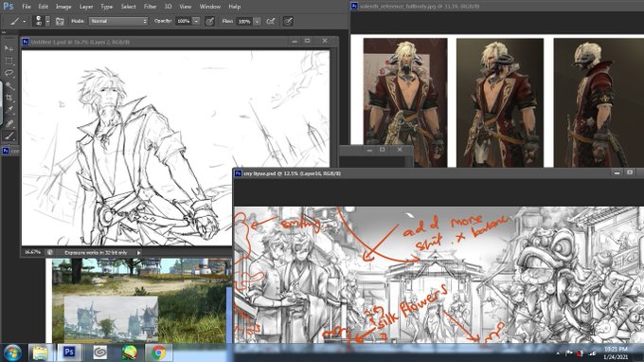Click the side-view character reference image

pyautogui.click(x=599, y=102)
